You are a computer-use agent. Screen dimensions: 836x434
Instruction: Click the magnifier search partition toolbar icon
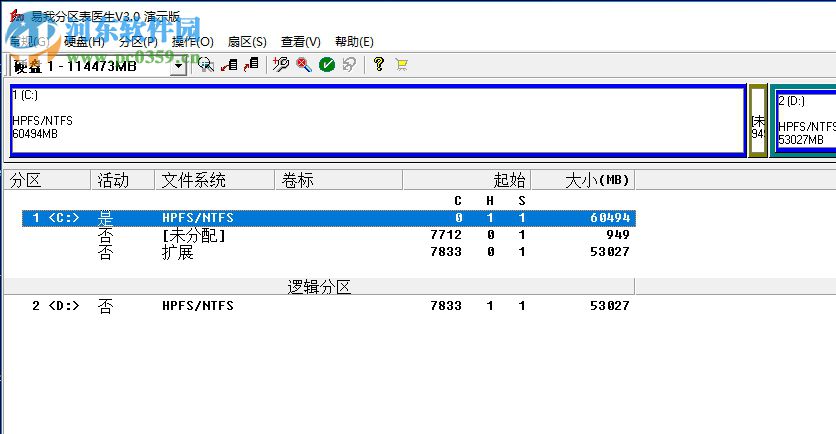coord(206,65)
